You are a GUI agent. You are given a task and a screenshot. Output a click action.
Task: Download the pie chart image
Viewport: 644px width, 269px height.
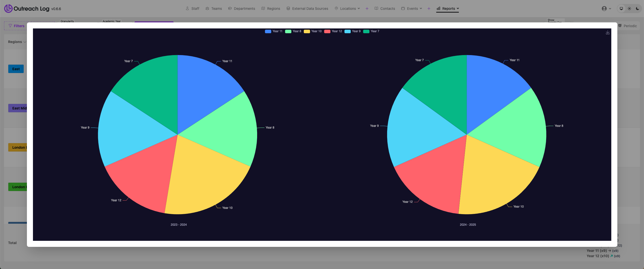pos(608,32)
